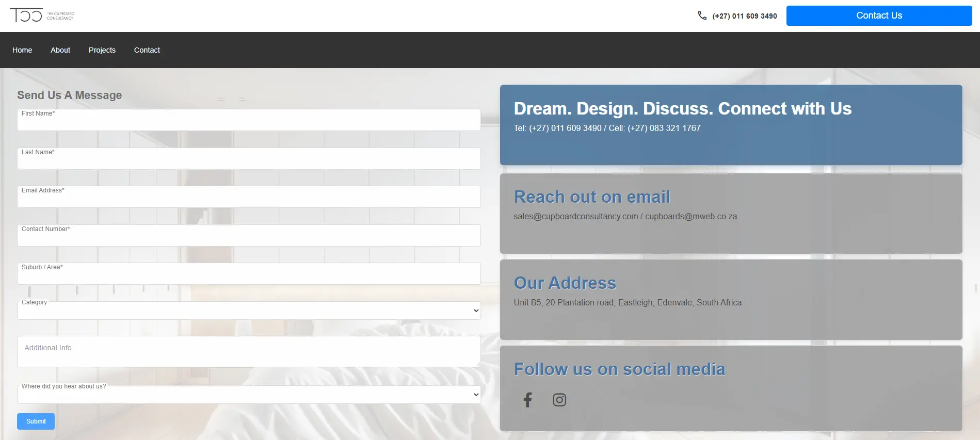Click the header phone number link
This screenshot has width=980, height=440.
click(744, 16)
